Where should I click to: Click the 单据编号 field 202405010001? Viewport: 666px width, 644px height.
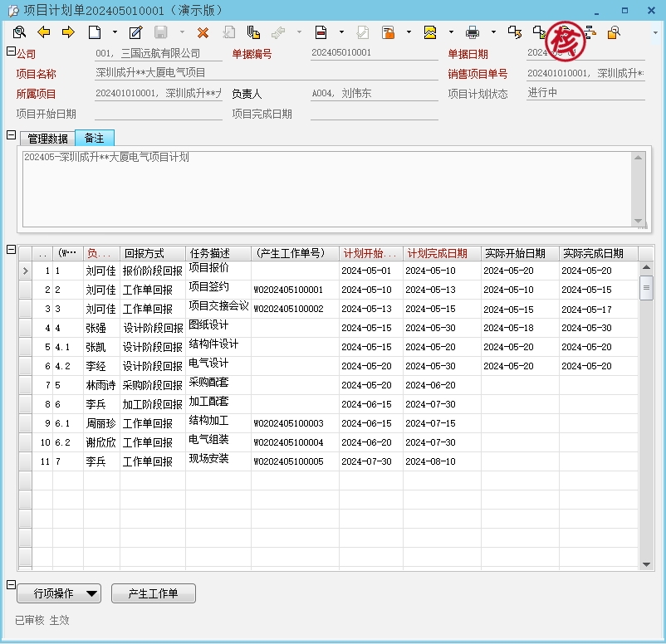pyautogui.click(x=375, y=52)
